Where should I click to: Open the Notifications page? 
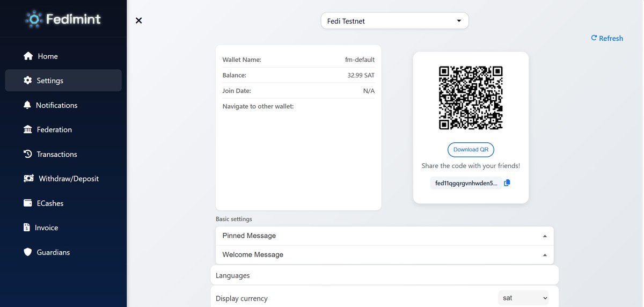[x=63, y=105]
